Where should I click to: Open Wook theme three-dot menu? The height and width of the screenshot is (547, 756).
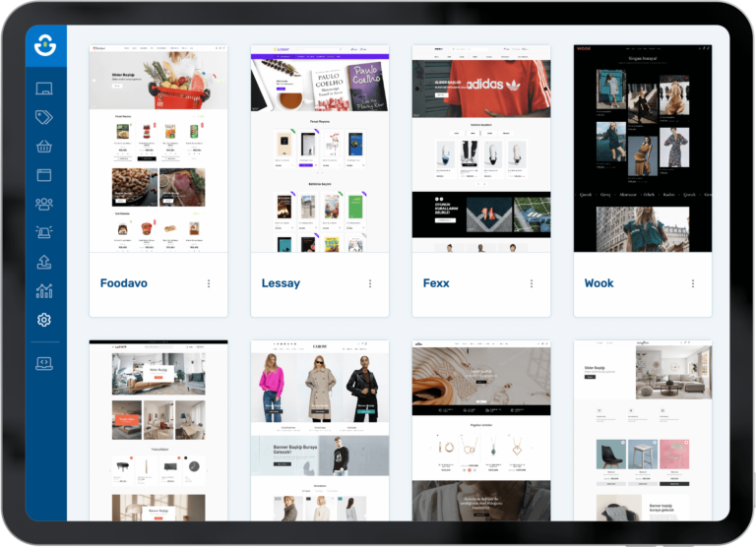pyautogui.click(x=693, y=283)
